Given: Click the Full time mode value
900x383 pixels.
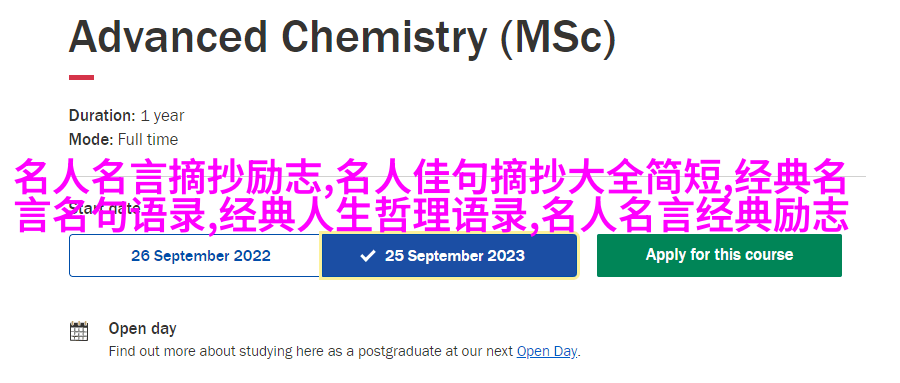Looking at the screenshot, I should pyautogui.click(x=148, y=140).
